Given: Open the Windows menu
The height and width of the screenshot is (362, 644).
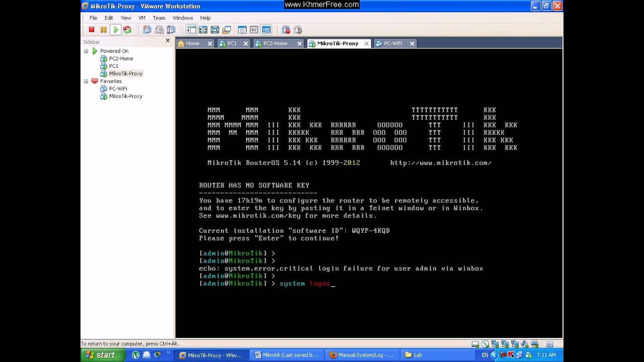Looking at the screenshot, I should tap(183, 18).
